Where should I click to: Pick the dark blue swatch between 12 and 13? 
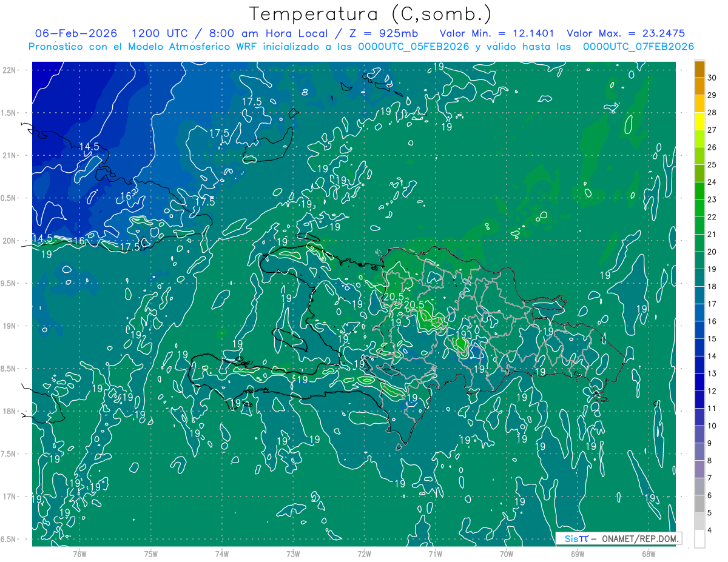coord(699,382)
